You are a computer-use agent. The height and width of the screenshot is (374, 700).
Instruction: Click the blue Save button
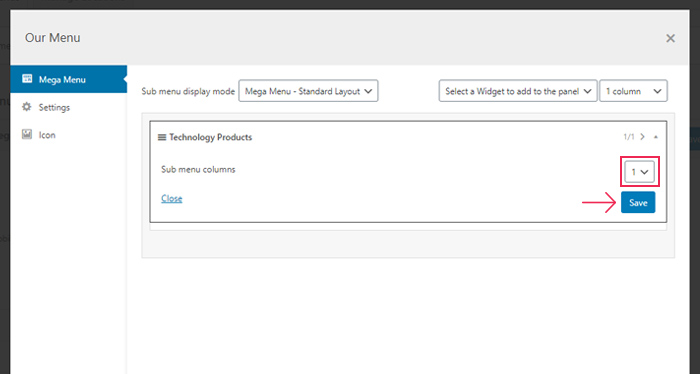(x=638, y=203)
